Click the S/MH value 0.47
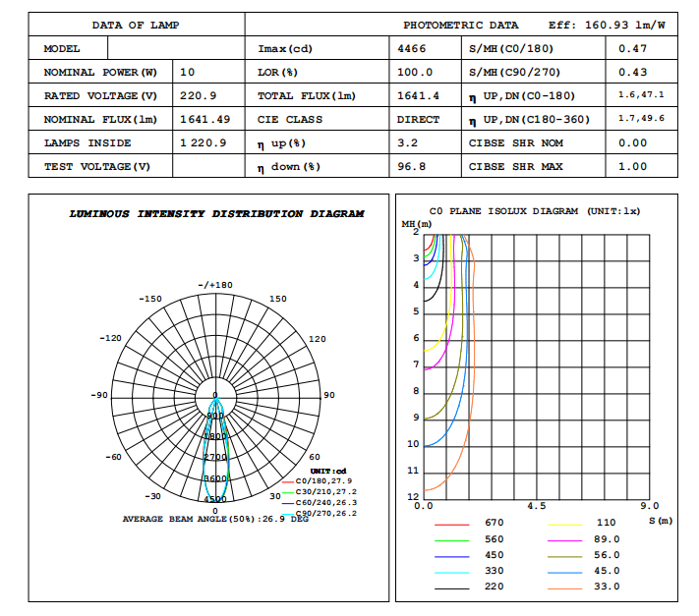The image size is (699, 616). pos(632,48)
